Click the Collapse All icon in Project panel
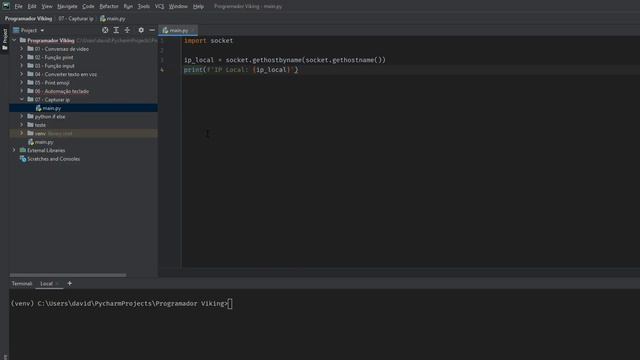The width and height of the screenshot is (640, 360). [x=127, y=30]
